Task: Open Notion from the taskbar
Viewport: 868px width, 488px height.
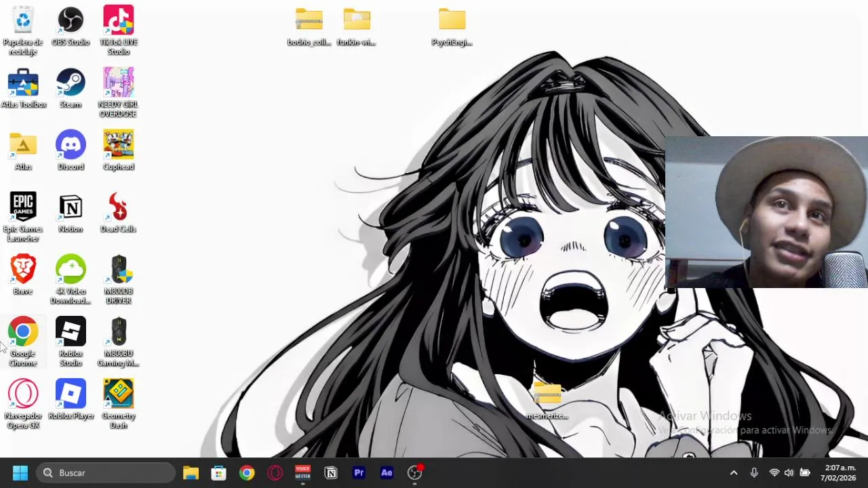Action: 331,472
